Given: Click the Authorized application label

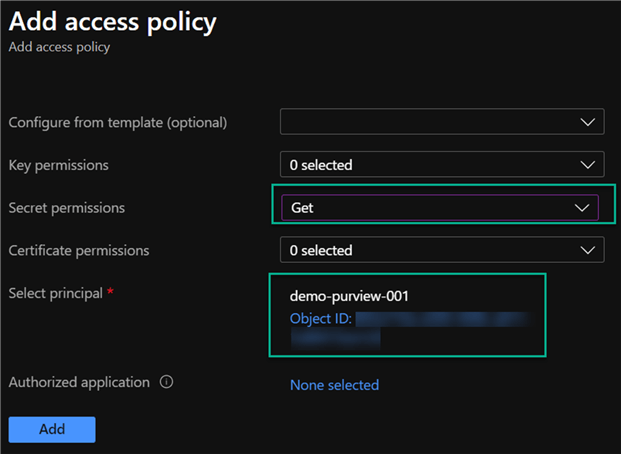Looking at the screenshot, I should (x=79, y=382).
